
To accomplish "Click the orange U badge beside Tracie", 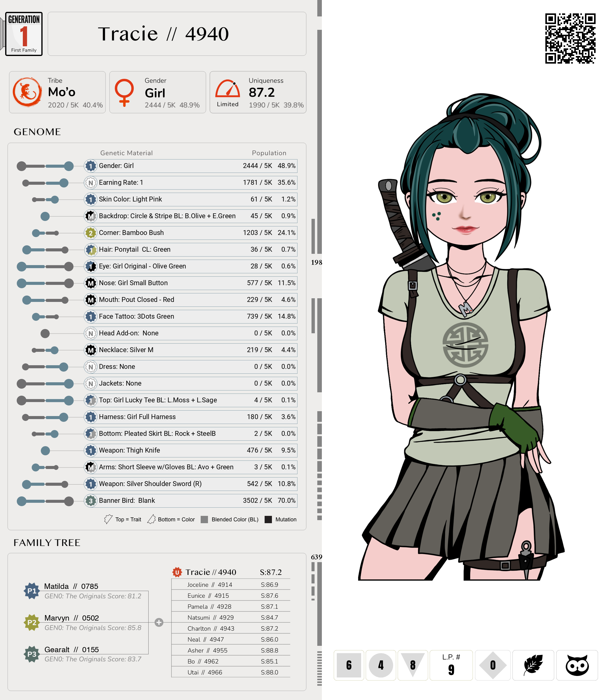I will (177, 572).
